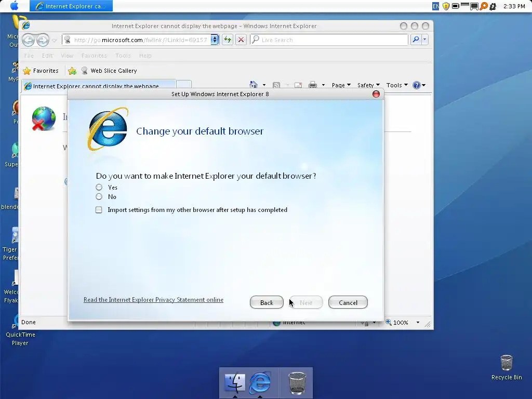Open the Web Slice Gallery link
This screenshot has width=532, height=399.
point(109,71)
